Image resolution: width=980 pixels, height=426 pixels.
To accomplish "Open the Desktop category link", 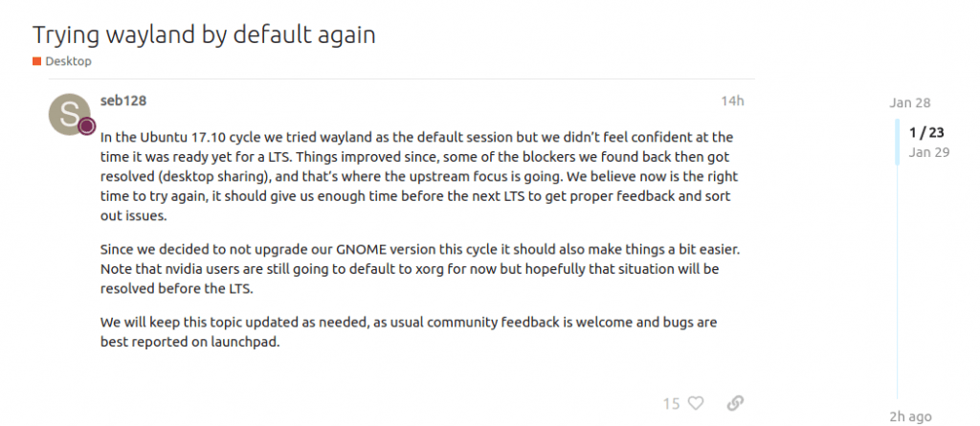I will point(68,61).
